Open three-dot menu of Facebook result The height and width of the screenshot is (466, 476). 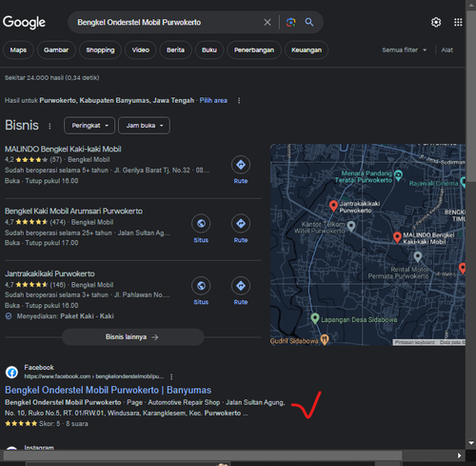[171, 376]
